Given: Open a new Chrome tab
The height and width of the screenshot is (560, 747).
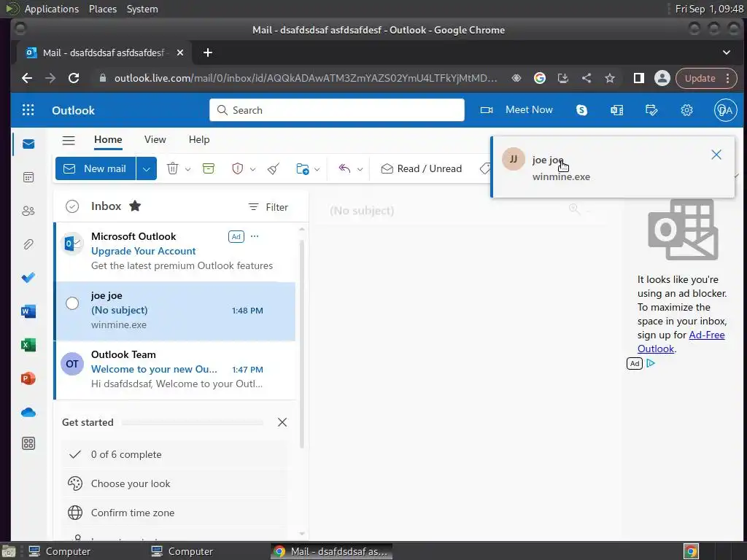Looking at the screenshot, I should pos(208,52).
